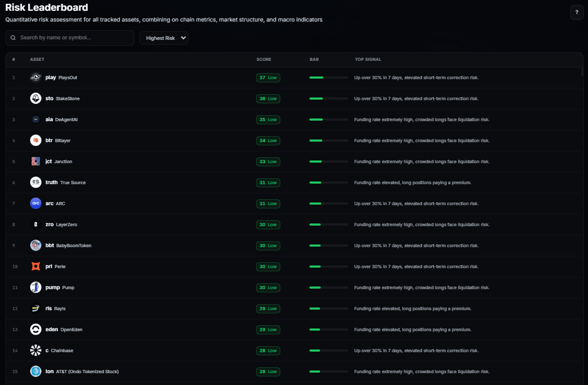Viewport: 588px width, 385px height.
Task: Click the '36 Low' score badge
Action: [x=268, y=99]
